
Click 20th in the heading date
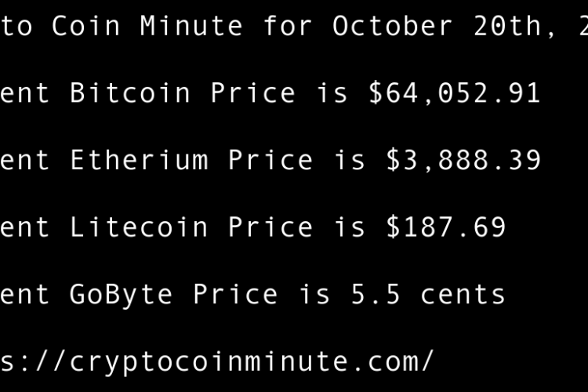507,27
